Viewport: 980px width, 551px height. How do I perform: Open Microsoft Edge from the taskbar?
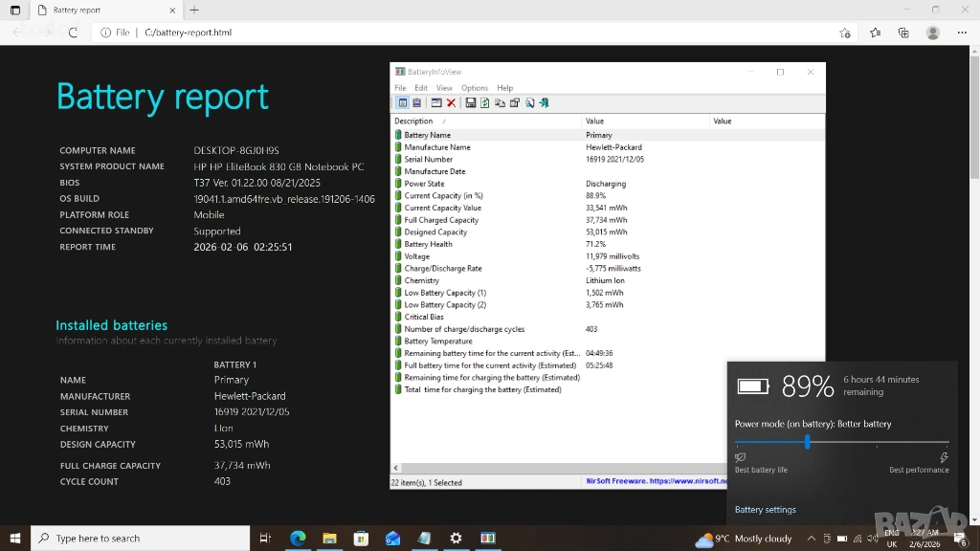pyautogui.click(x=298, y=539)
